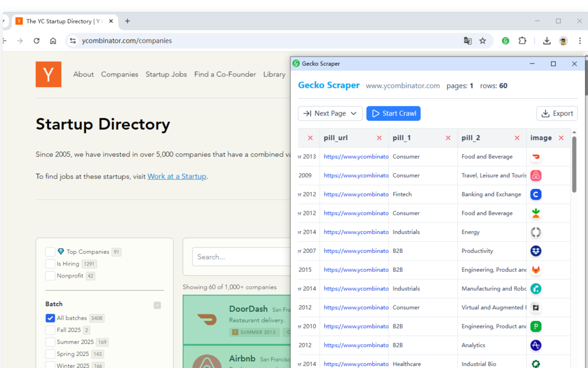This screenshot has height=368, width=588.
Task: Follow the Work at a Startup link
Action: pos(176,176)
